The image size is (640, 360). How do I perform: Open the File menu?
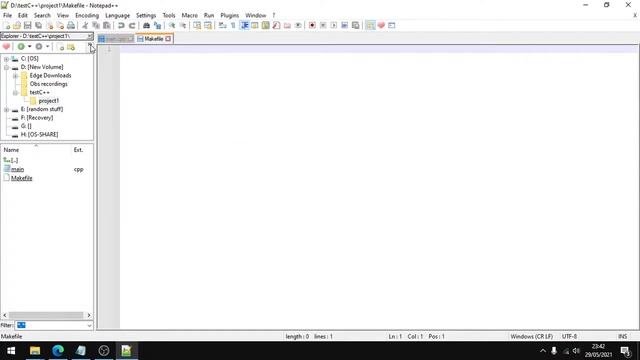(x=7, y=16)
